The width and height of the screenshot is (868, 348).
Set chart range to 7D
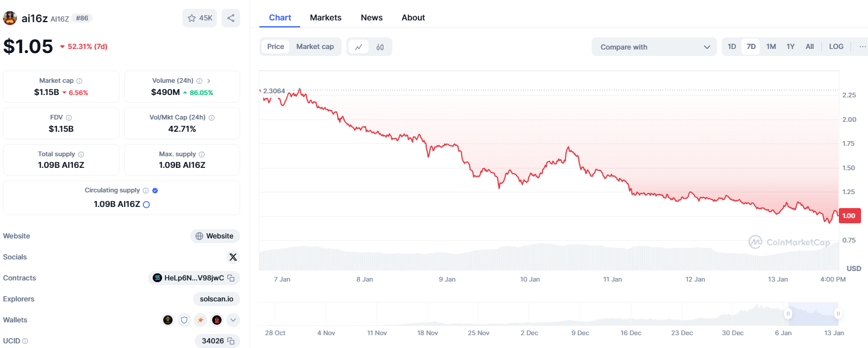coord(751,47)
